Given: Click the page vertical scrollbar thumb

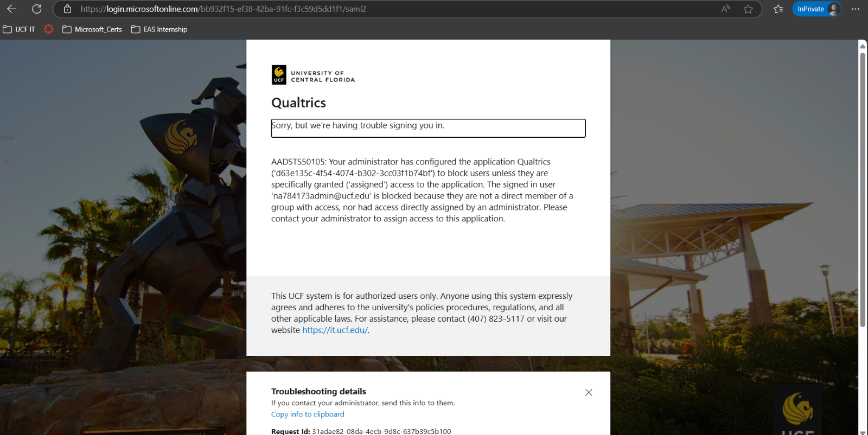Looking at the screenshot, I should [863, 190].
